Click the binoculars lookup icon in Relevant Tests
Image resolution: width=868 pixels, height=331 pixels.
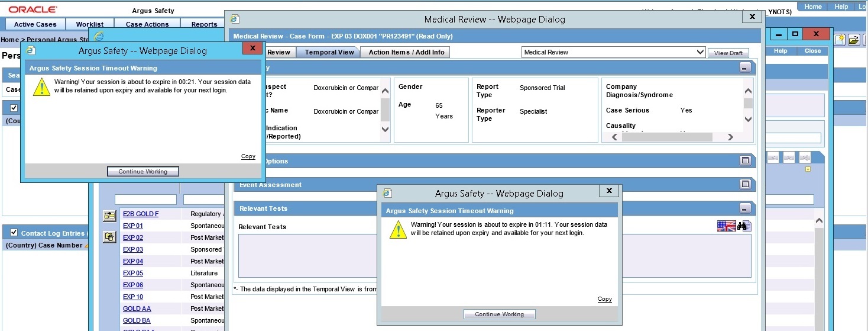[744, 226]
